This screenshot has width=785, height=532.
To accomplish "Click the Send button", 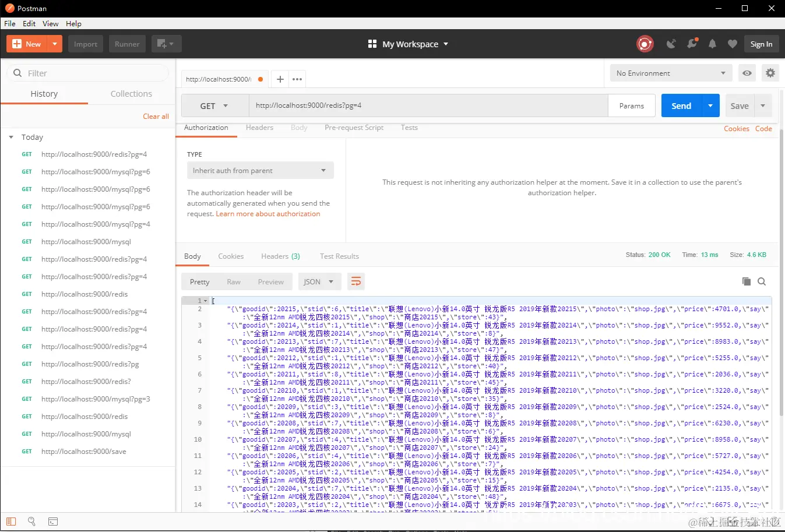I will (x=681, y=106).
